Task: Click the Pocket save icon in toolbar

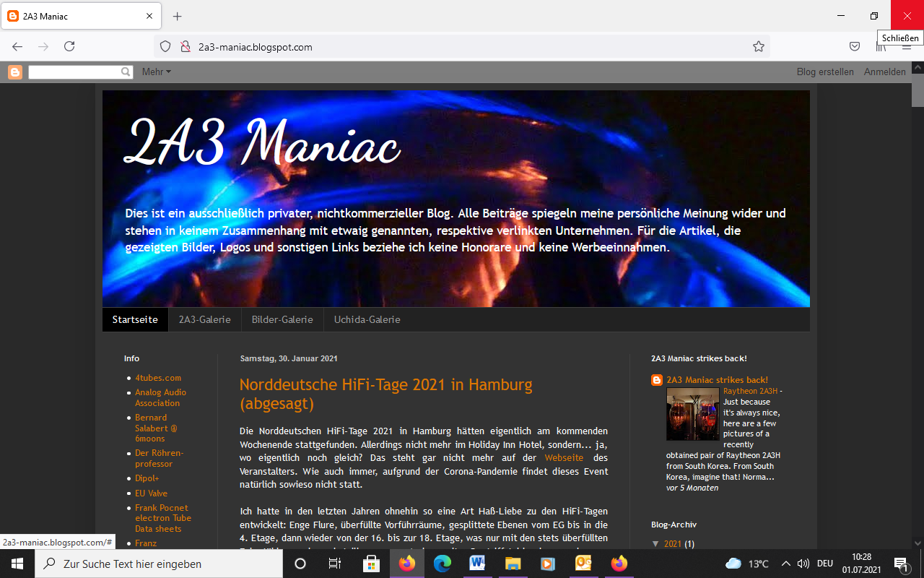Action: (x=854, y=47)
